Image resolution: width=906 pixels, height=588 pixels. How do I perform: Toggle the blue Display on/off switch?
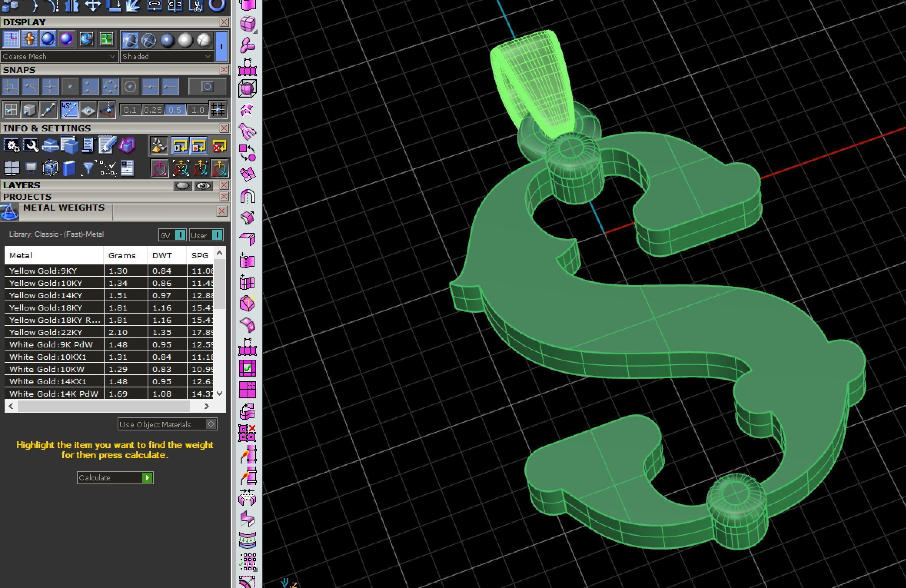pos(221,47)
